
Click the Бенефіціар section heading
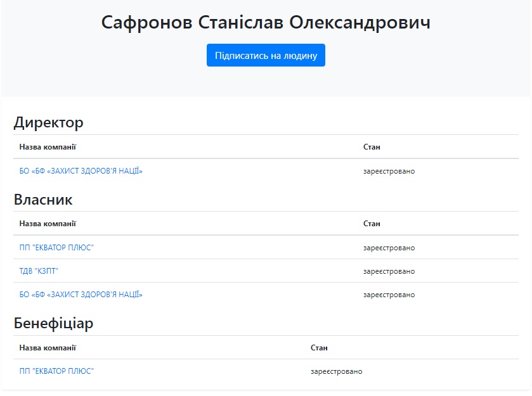(53, 323)
